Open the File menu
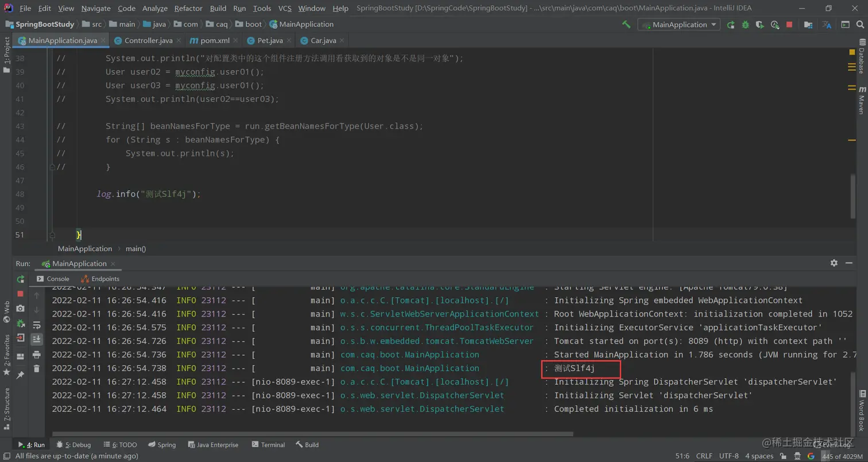The image size is (868, 462). pyautogui.click(x=25, y=9)
